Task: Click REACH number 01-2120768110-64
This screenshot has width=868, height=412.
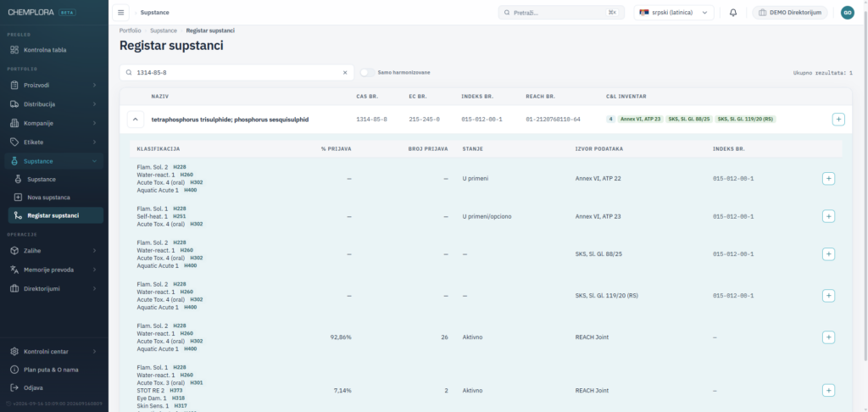Action: [553, 119]
